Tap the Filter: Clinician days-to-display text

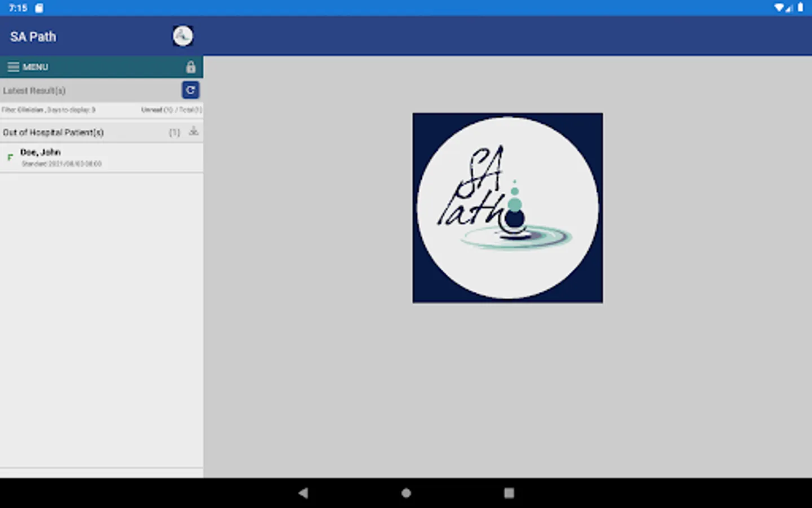click(x=48, y=110)
